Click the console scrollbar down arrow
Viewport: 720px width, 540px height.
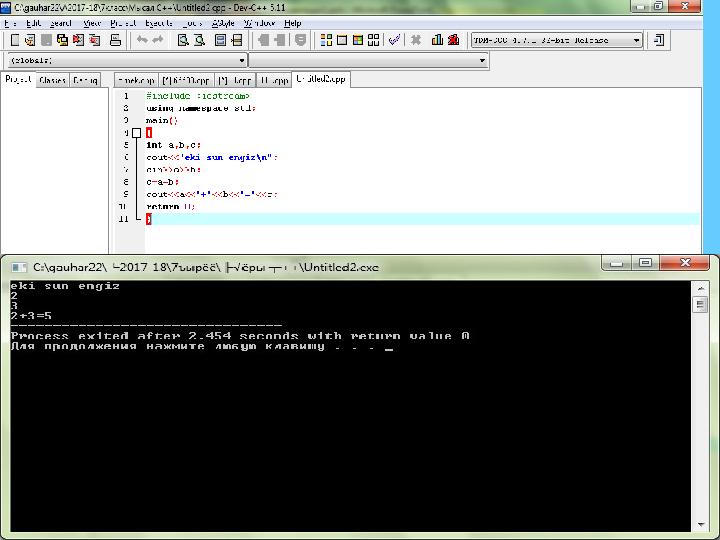click(699, 526)
